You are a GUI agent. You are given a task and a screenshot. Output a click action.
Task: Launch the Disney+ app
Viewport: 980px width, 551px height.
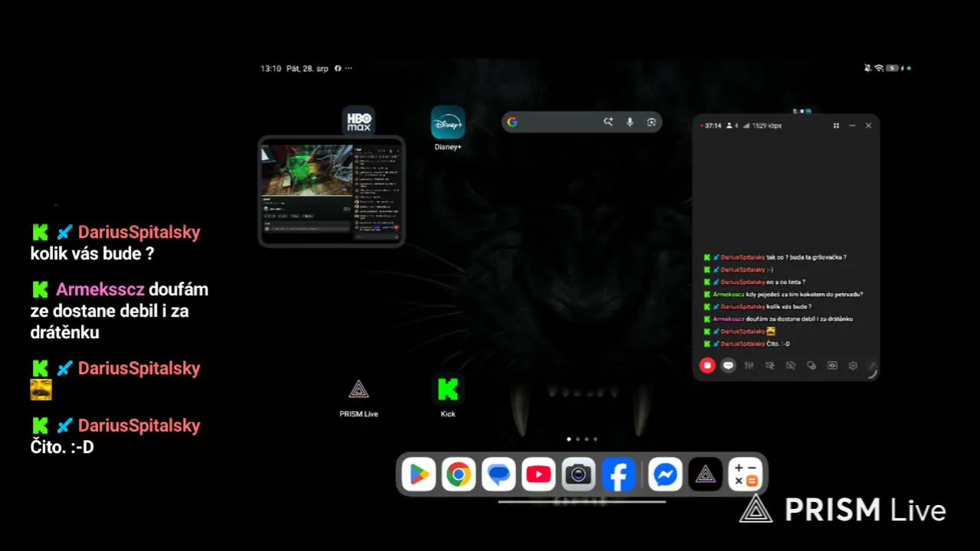[x=448, y=122]
